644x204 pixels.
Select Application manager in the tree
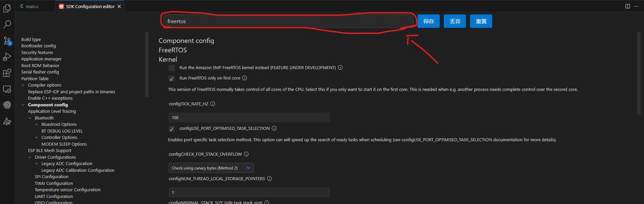click(41, 59)
